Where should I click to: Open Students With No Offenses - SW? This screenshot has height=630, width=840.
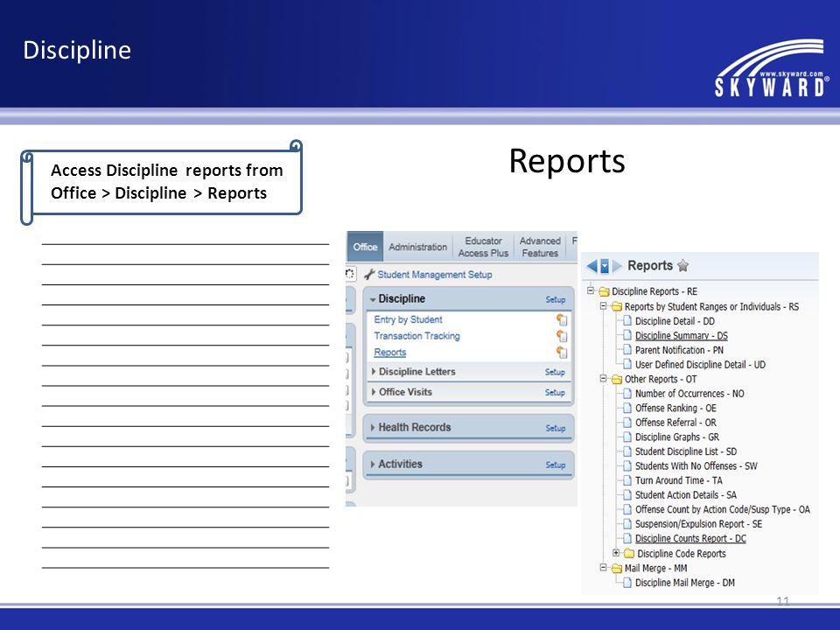[x=696, y=465]
